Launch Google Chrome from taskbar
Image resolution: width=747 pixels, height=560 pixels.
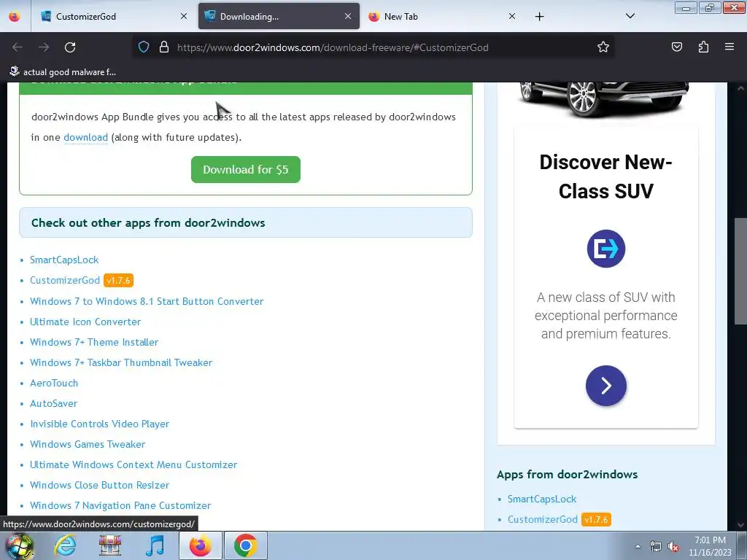[246, 545]
